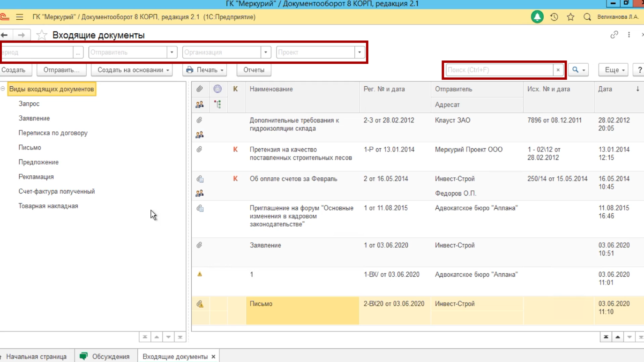Image resolution: width=644 pixels, height=362 pixels.
Task: Click the Поиск (Ctrl+F) field
Action: point(500,70)
